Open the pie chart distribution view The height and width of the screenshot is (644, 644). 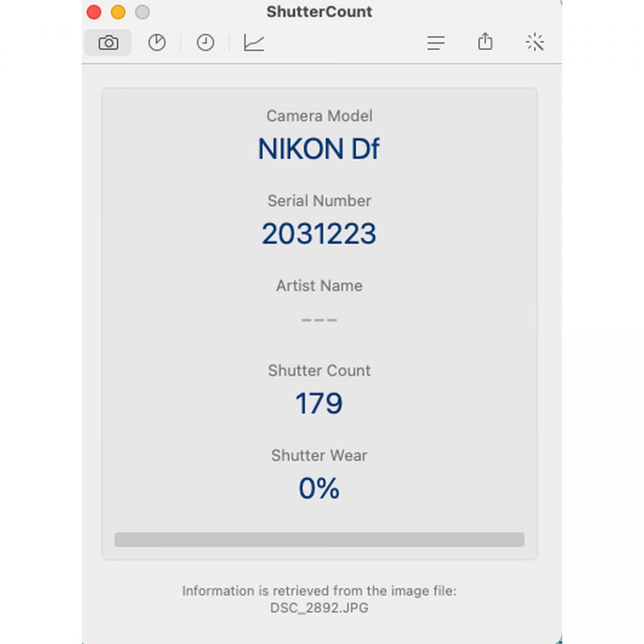pyautogui.click(x=157, y=42)
